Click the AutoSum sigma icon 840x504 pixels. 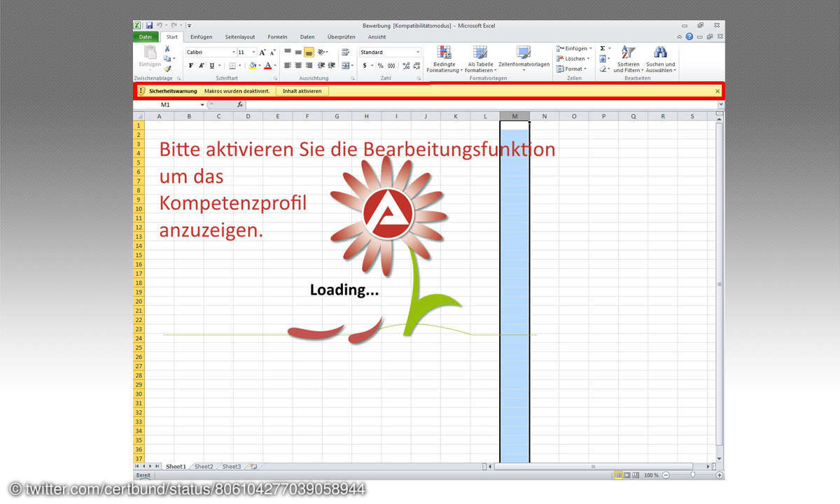(x=603, y=49)
